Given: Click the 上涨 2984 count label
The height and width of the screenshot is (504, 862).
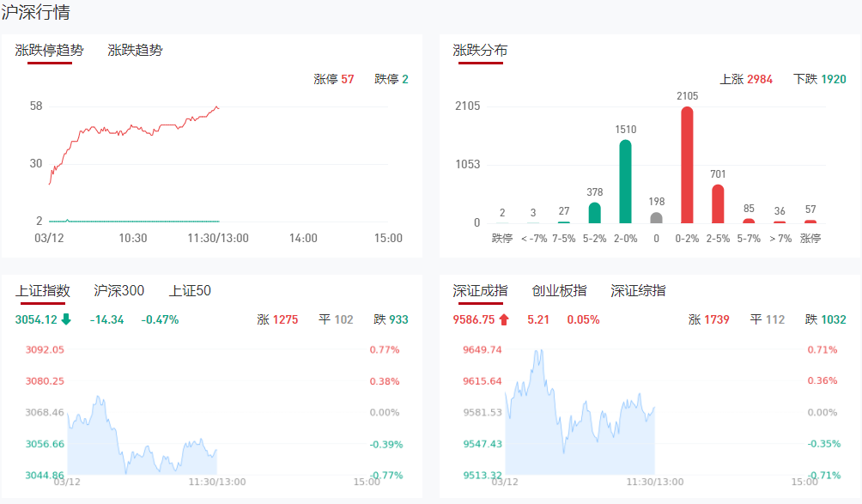Looking at the screenshot, I should point(746,79).
